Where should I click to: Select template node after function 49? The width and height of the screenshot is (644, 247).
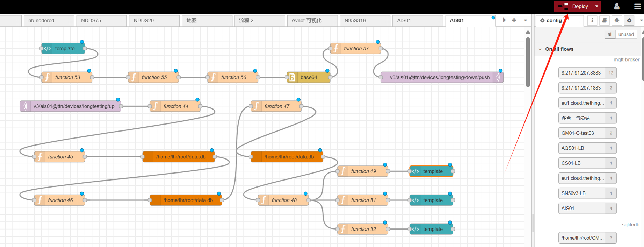coord(431,171)
